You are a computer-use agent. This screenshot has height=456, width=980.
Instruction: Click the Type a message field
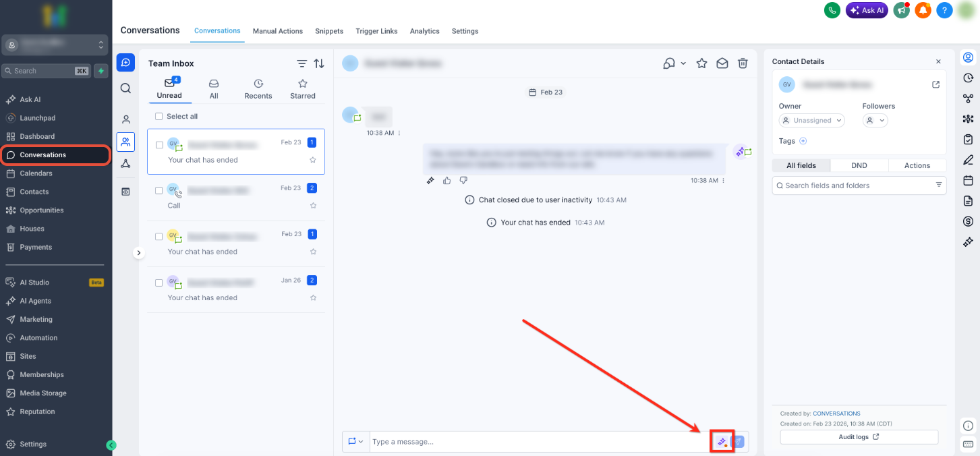point(540,442)
